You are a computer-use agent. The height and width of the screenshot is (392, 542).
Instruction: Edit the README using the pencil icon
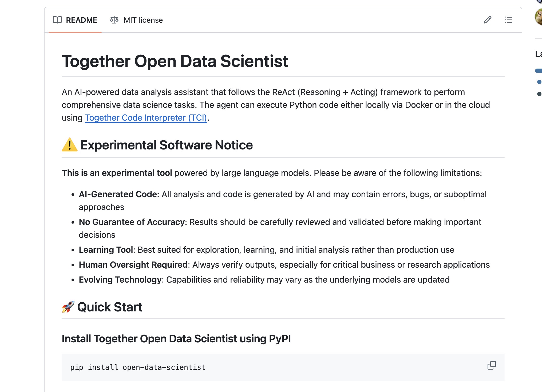(x=487, y=20)
